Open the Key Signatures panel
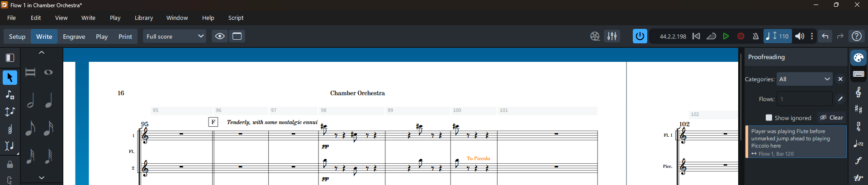Screen dimensions: 868x185 click(858, 109)
